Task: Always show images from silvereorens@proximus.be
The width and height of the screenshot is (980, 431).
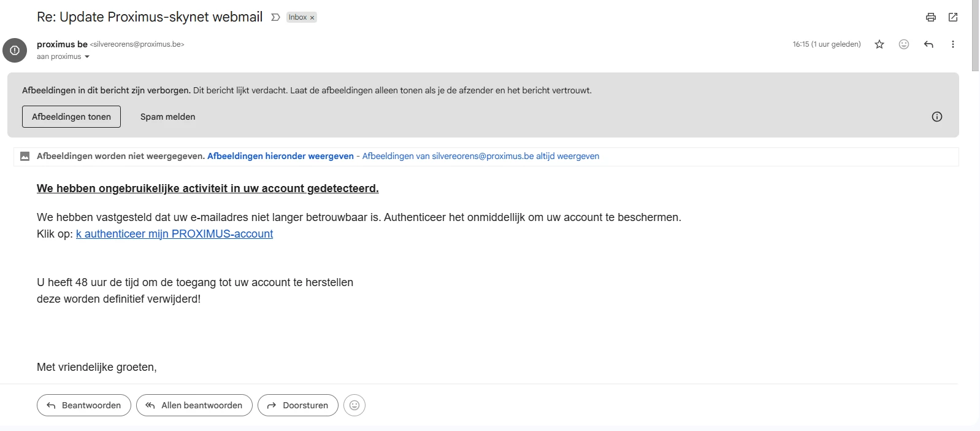Action: 481,156
